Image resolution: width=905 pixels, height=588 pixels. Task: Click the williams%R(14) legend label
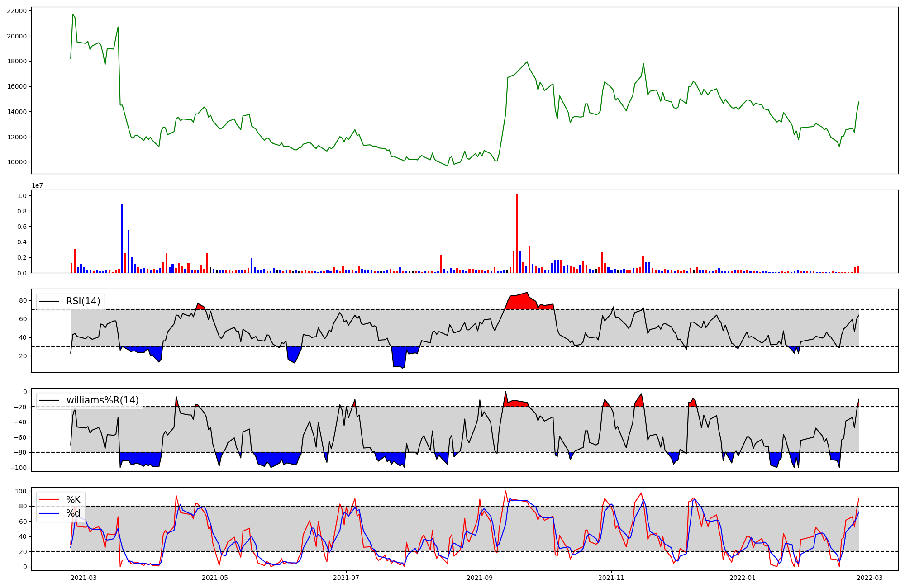click(x=102, y=400)
